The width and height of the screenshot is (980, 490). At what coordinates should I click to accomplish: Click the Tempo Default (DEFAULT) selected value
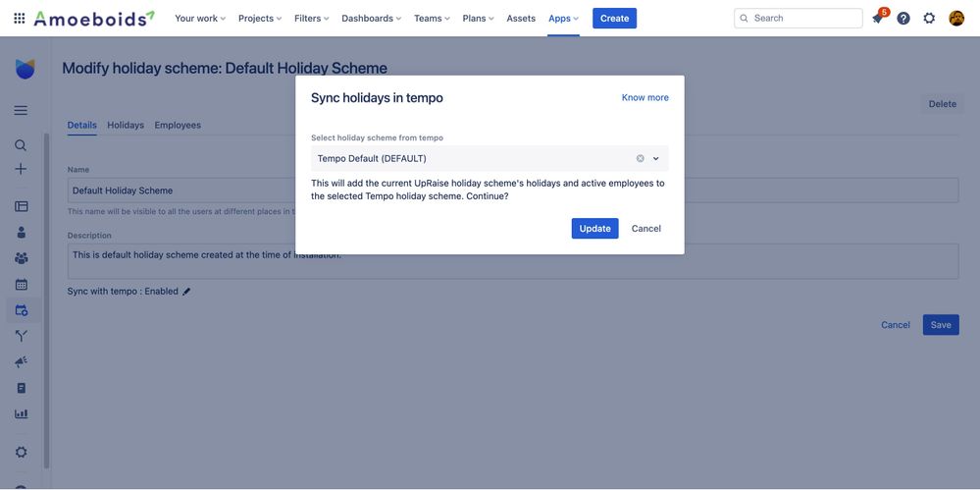click(372, 158)
